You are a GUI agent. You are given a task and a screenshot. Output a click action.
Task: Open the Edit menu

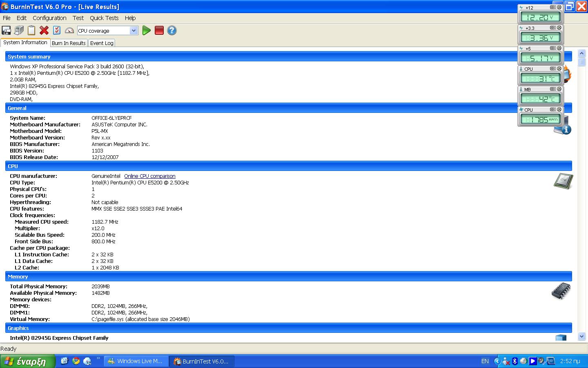(22, 18)
